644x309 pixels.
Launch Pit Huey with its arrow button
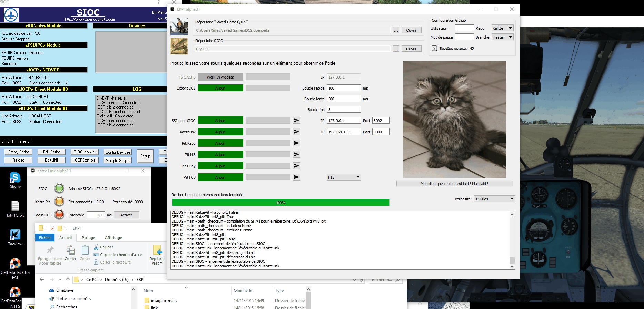pos(296,166)
